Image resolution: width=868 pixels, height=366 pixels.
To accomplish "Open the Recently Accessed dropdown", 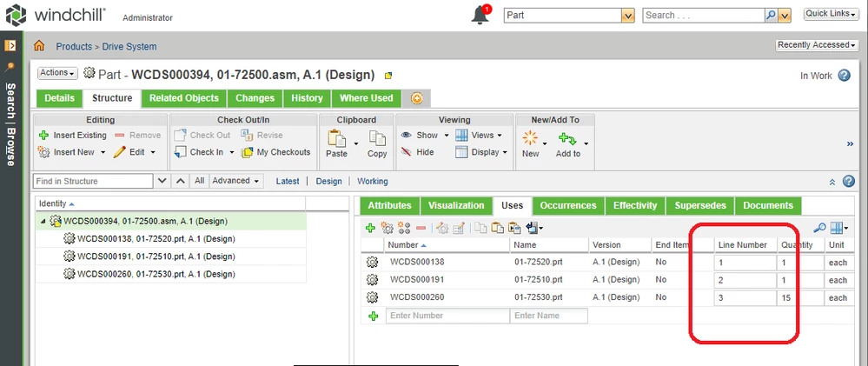I will [817, 45].
